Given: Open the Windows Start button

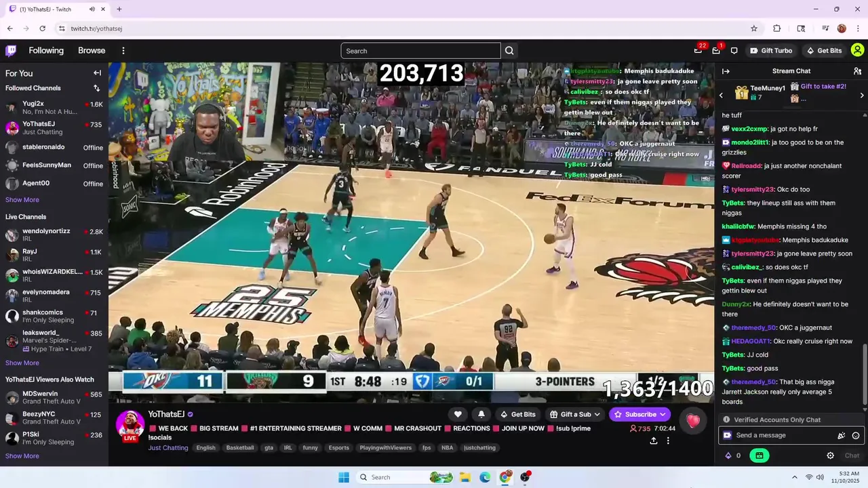Looking at the screenshot, I should (344, 477).
